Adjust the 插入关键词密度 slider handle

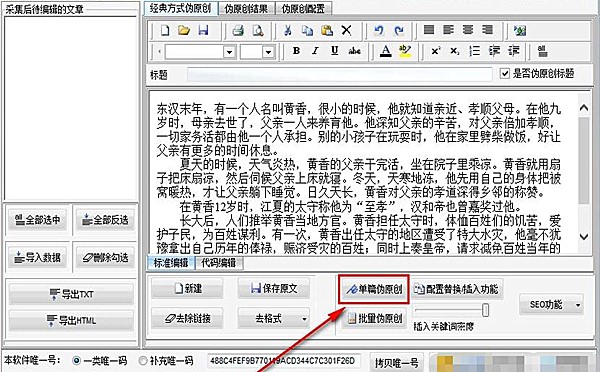[485, 310]
